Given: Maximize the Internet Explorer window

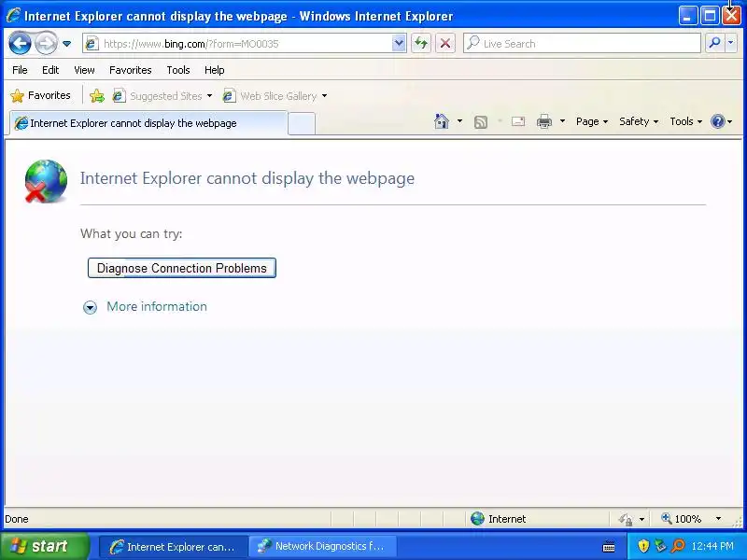Looking at the screenshot, I should [710, 17].
